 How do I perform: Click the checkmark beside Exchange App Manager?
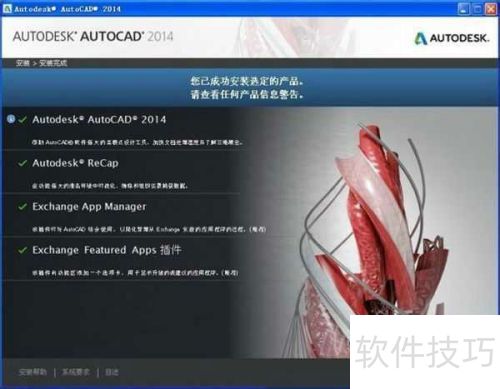(22, 207)
